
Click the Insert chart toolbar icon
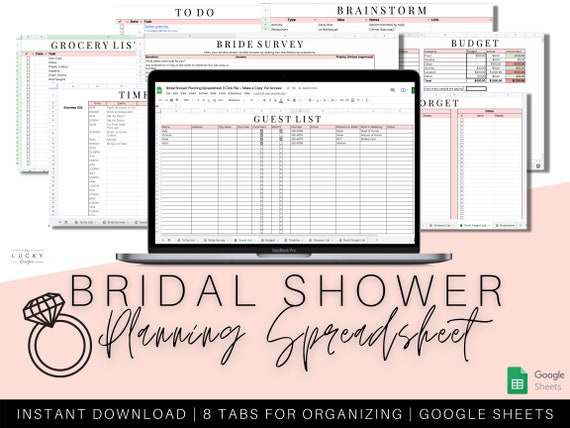[352, 100]
